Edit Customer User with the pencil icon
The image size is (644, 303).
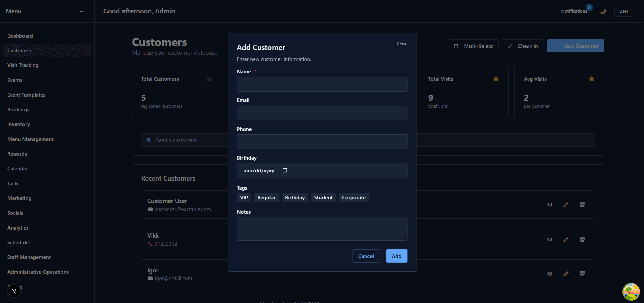[566, 205]
